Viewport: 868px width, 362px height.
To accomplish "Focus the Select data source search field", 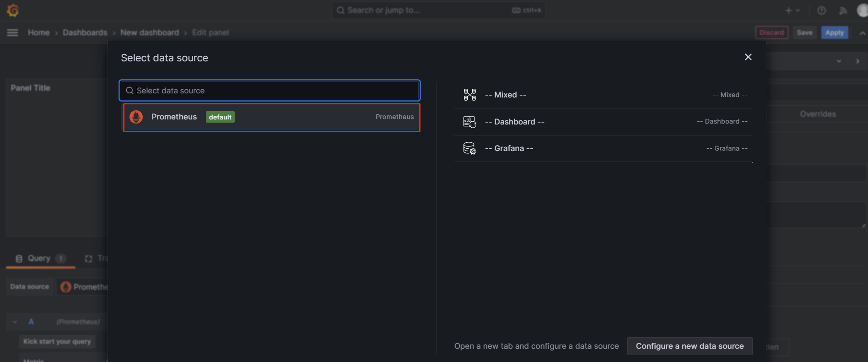I will [270, 91].
